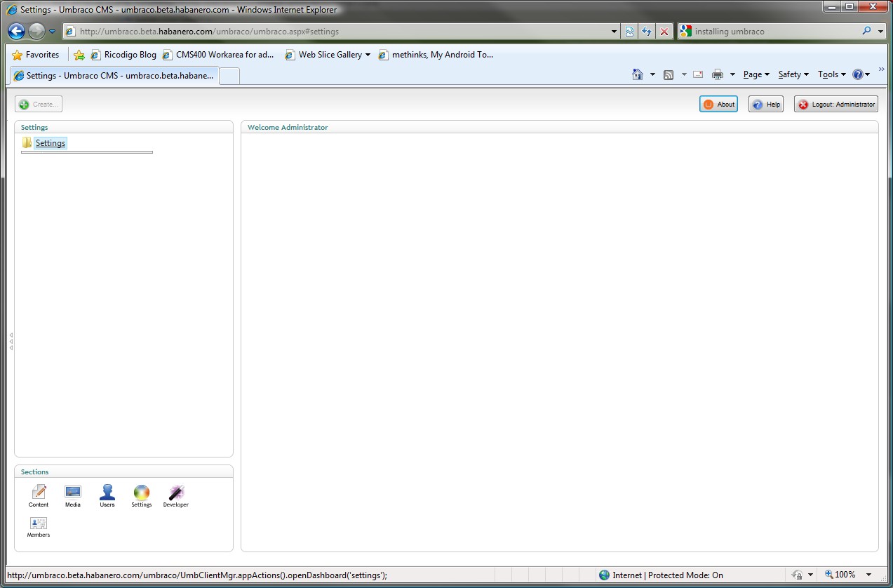Collapse the left panel via splitter arrows
The height and width of the screenshot is (588, 893).
coord(11,342)
